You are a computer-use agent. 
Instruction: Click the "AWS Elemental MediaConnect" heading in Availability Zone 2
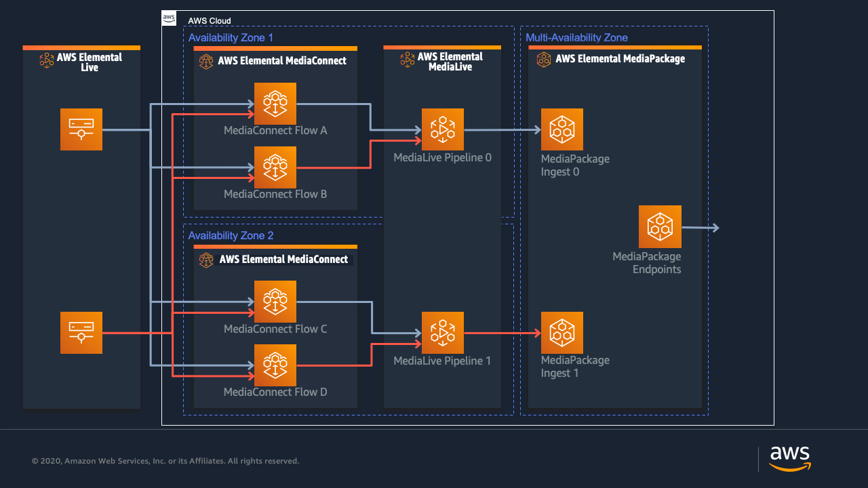(283, 259)
